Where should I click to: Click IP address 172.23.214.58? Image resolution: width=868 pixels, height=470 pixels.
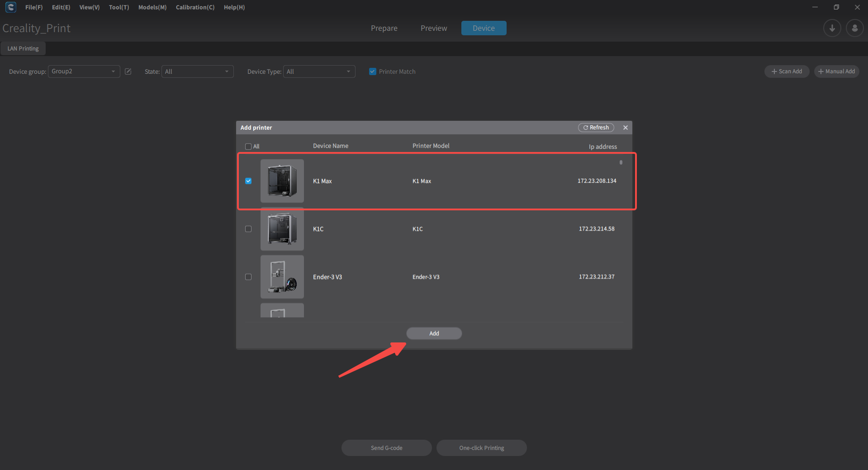coord(597,229)
